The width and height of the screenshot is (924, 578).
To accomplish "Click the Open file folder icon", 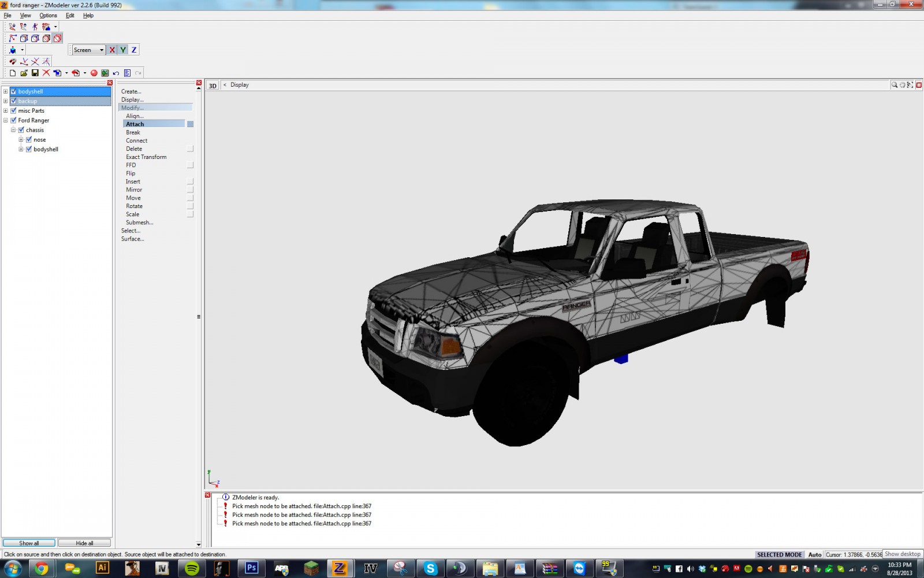I will point(24,73).
